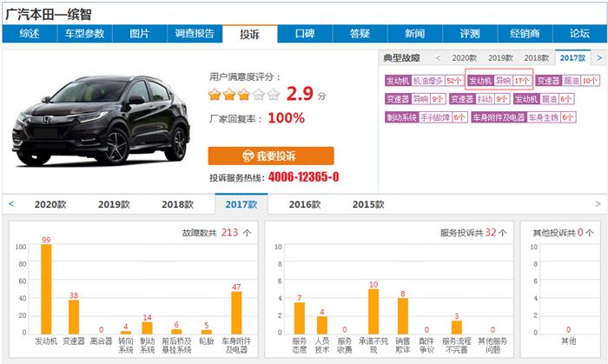Click the 服务投诉共 32 个 label

click(x=473, y=233)
